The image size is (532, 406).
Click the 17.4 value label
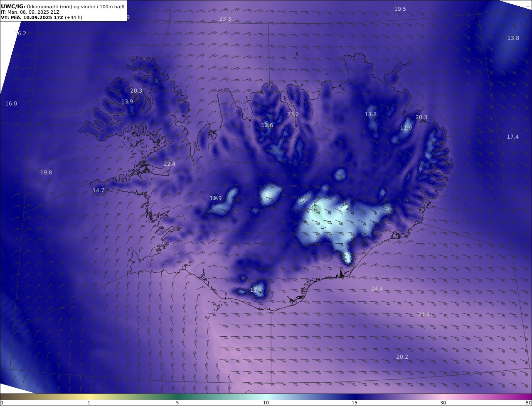pyautogui.click(x=512, y=137)
